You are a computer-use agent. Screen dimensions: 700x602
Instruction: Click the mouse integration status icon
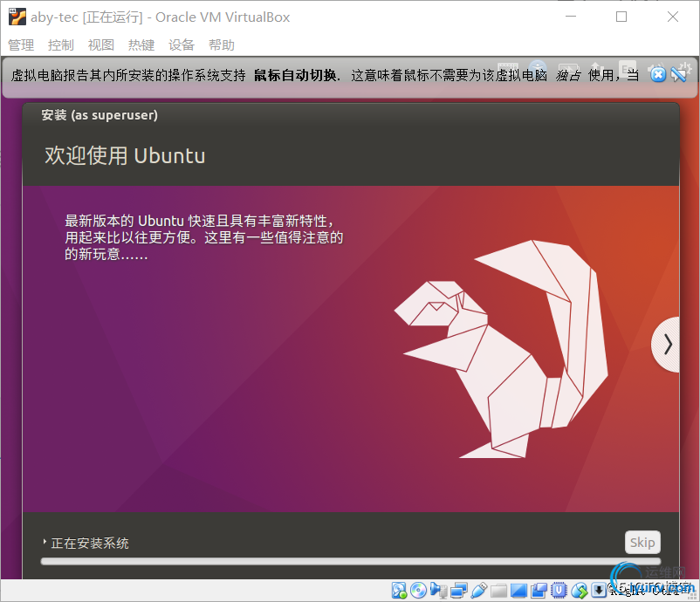pos(579,591)
